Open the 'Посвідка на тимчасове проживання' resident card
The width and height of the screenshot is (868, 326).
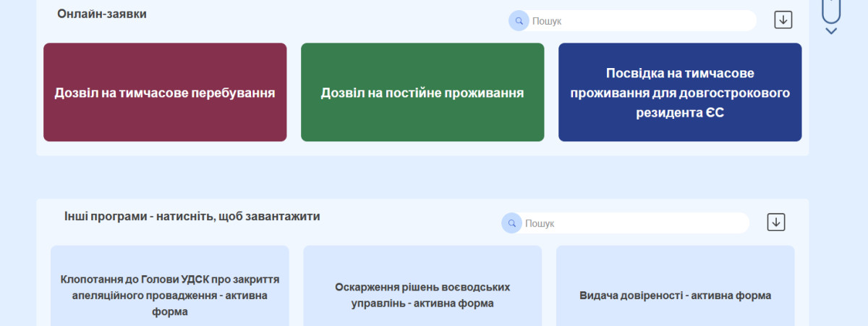tap(680, 92)
